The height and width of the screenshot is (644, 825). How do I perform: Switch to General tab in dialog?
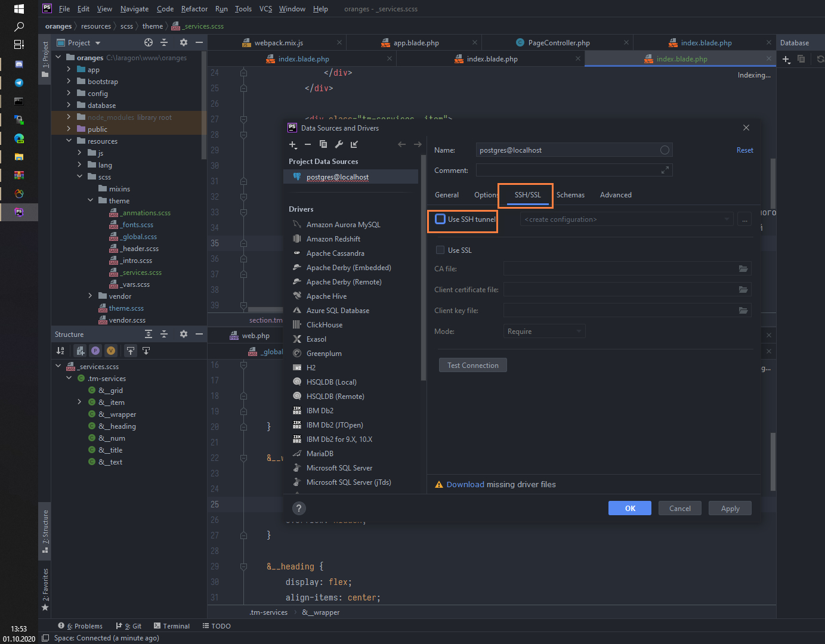point(447,195)
